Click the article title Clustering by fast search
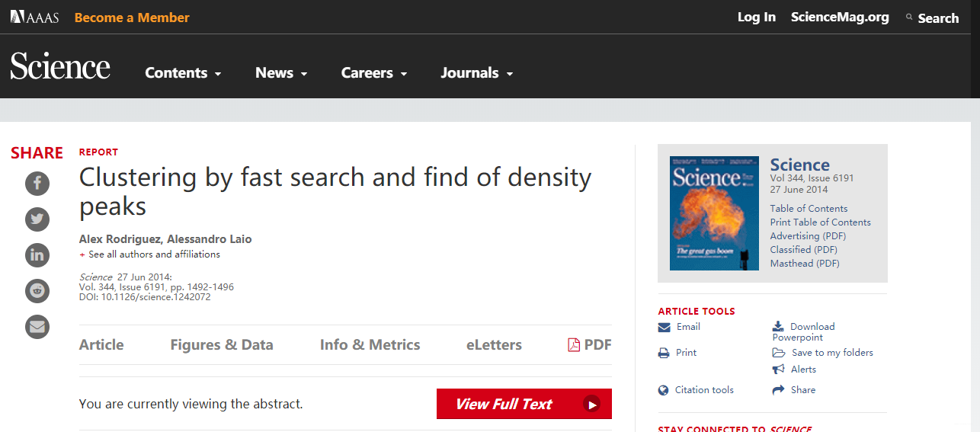The image size is (980, 432). 335,191
